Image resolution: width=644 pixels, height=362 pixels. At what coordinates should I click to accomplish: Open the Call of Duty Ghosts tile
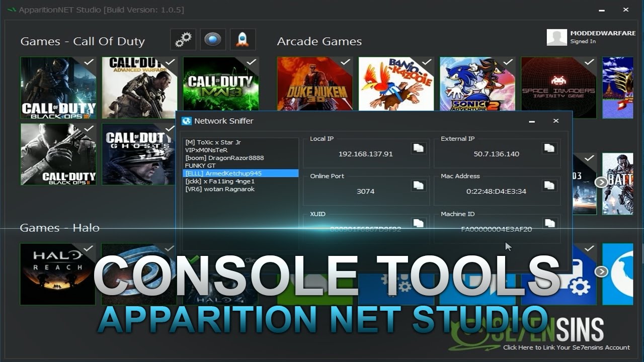coord(139,154)
